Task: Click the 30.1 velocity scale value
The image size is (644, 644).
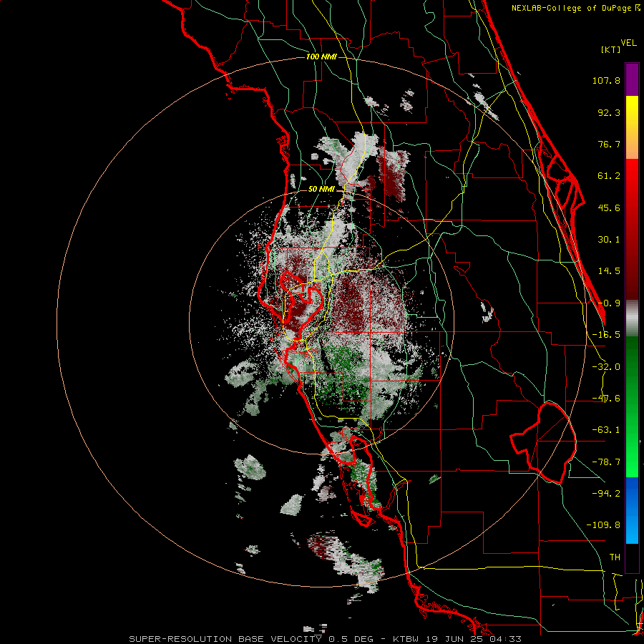Action: coord(609,240)
